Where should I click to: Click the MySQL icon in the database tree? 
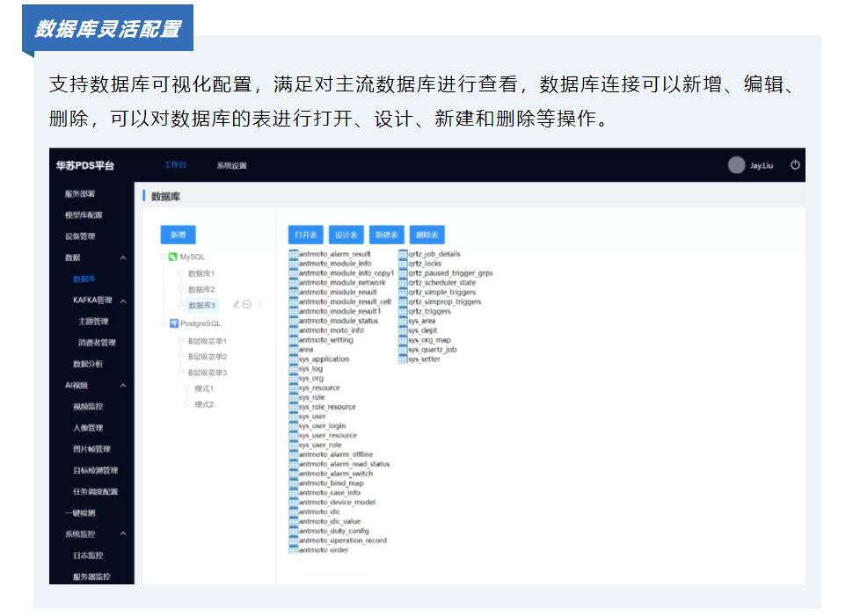point(171,256)
